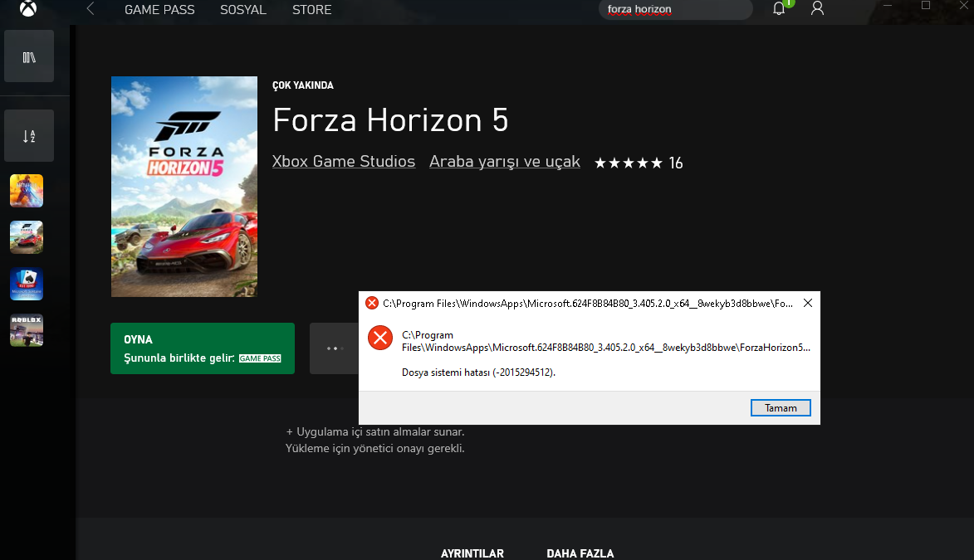Switch to the SOSYAL tab
The width and height of the screenshot is (974, 560).
click(243, 10)
